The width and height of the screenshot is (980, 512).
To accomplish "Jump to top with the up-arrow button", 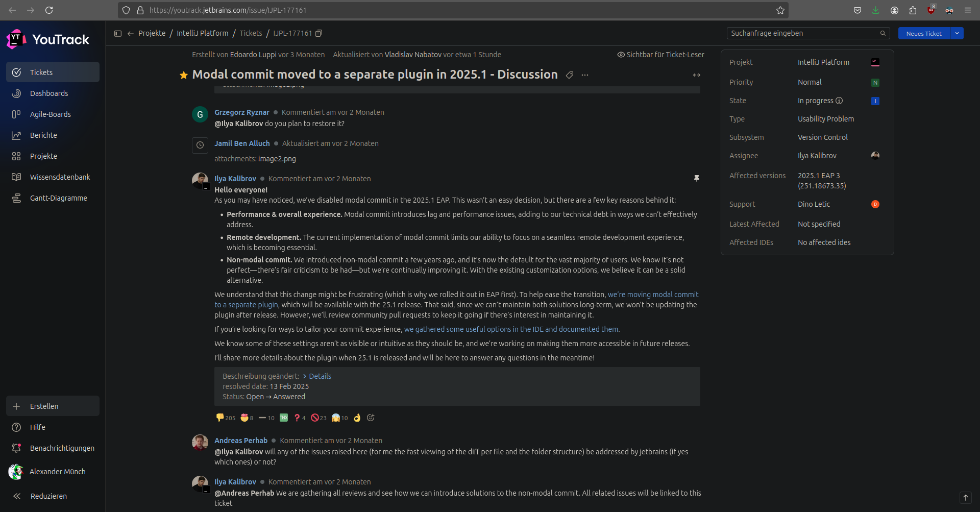I will click(x=966, y=498).
